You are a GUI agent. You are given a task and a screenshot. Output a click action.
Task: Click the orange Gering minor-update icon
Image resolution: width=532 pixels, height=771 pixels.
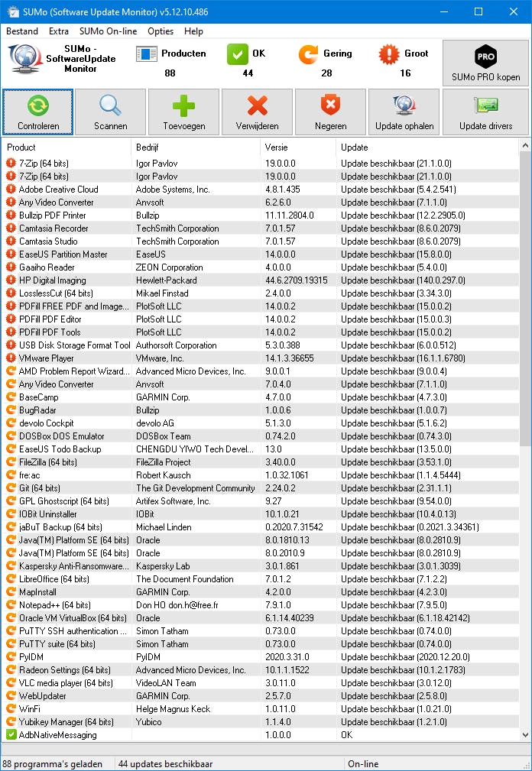coord(308,54)
